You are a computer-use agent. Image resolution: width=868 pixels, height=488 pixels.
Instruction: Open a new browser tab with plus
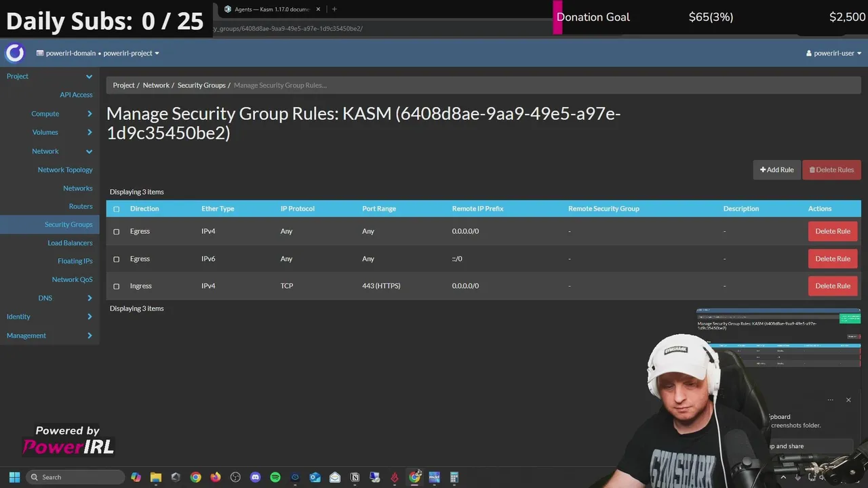click(x=334, y=9)
